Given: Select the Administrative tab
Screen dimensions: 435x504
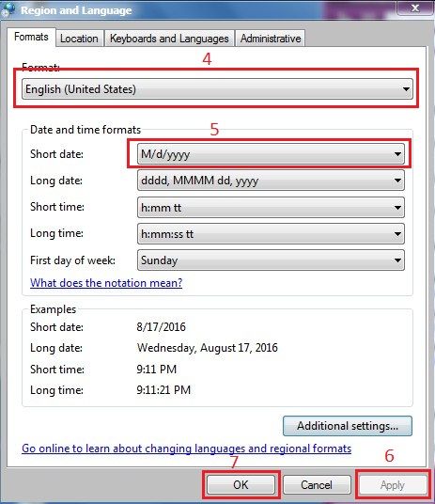Looking at the screenshot, I should 271,39.
